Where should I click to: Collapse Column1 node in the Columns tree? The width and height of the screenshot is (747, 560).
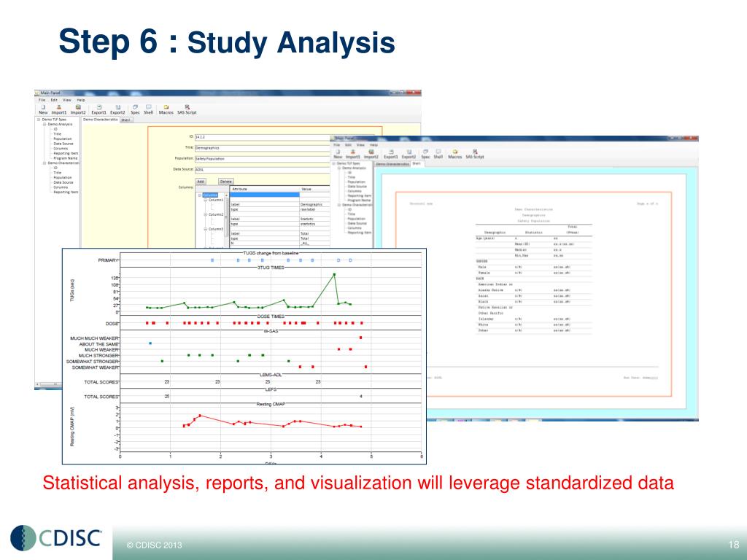coord(206,200)
